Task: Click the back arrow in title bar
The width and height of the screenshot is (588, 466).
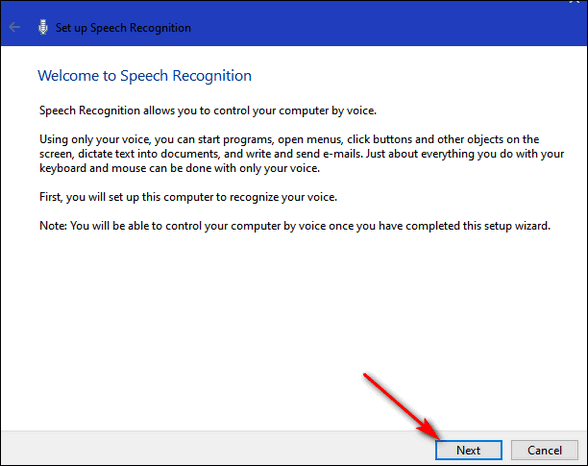Action: pos(14,27)
